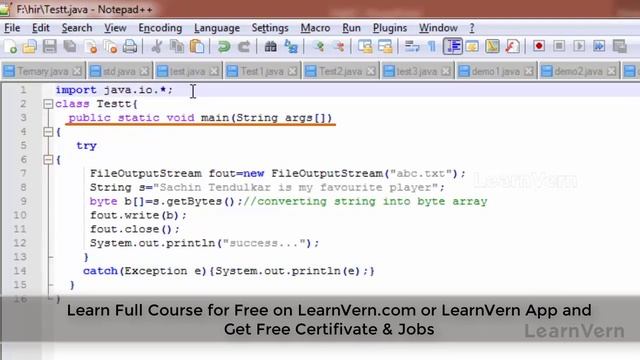The height and width of the screenshot is (360, 640).
Task: Click the User Defined Language icon
Action: pos(472,47)
